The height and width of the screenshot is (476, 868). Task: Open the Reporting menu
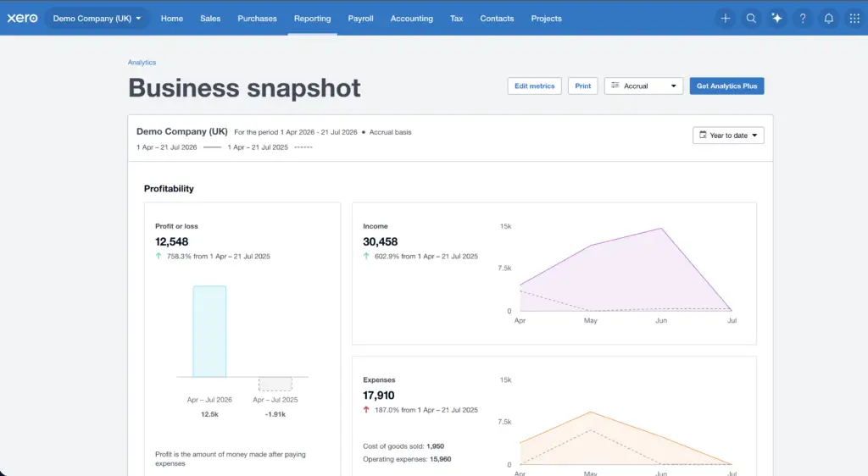(312, 19)
